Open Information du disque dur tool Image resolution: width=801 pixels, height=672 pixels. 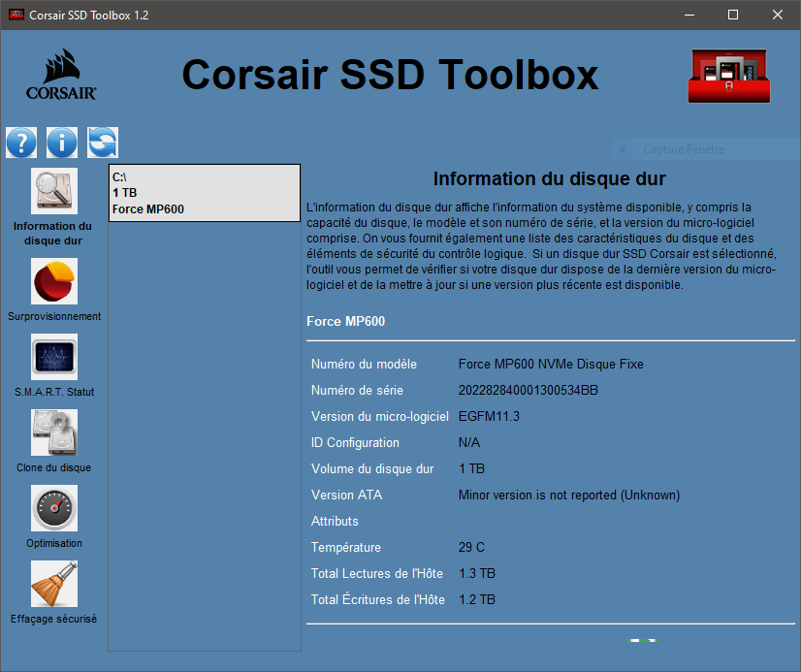tap(54, 191)
